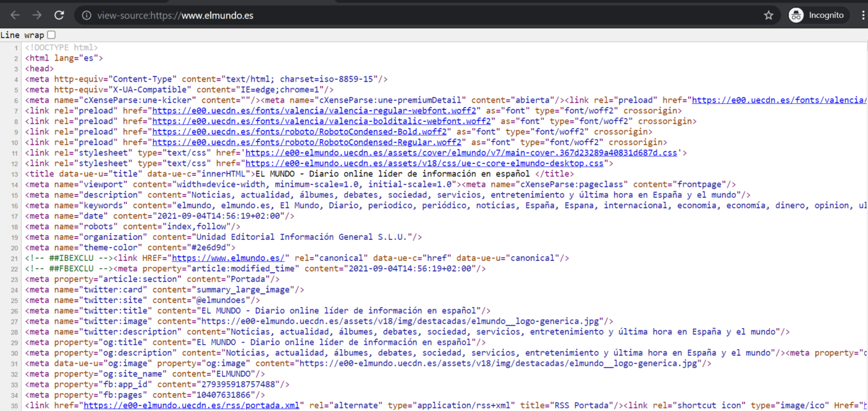Enable the Line wrap checkbox

point(52,35)
